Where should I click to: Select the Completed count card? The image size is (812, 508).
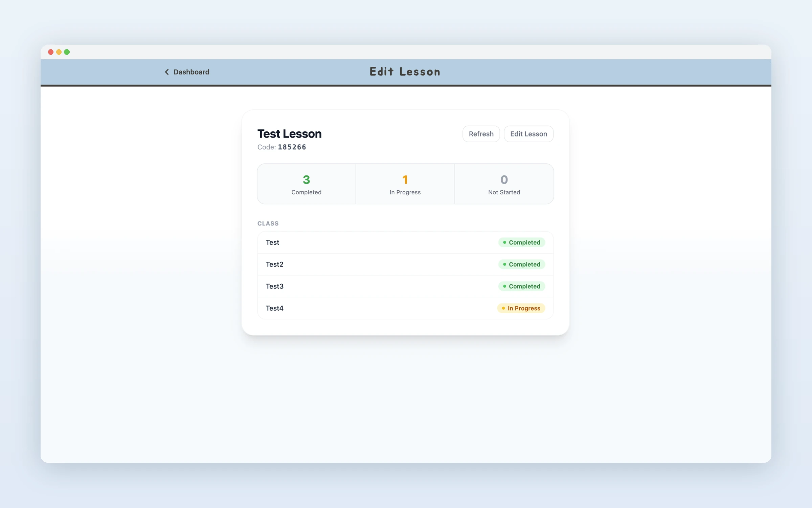(x=307, y=184)
